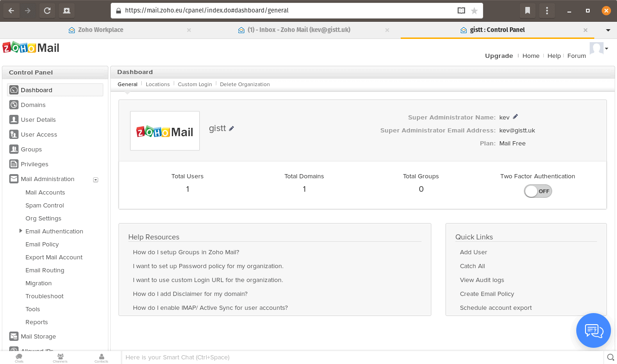Image resolution: width=617 pixels, height=364 pixels.
Task: Collapse the Mail Administration section
Action: tap(95, 180)
